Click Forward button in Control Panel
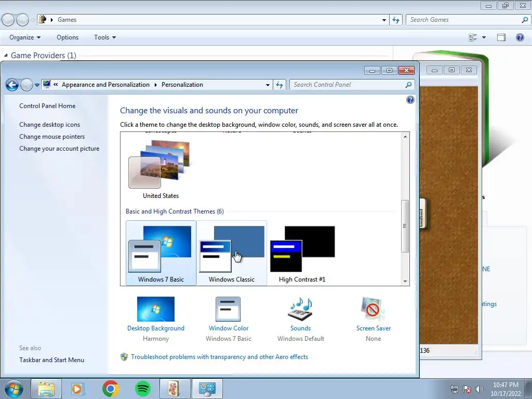Viewport: 532px width, 399px height. click(x=26, y=85)
